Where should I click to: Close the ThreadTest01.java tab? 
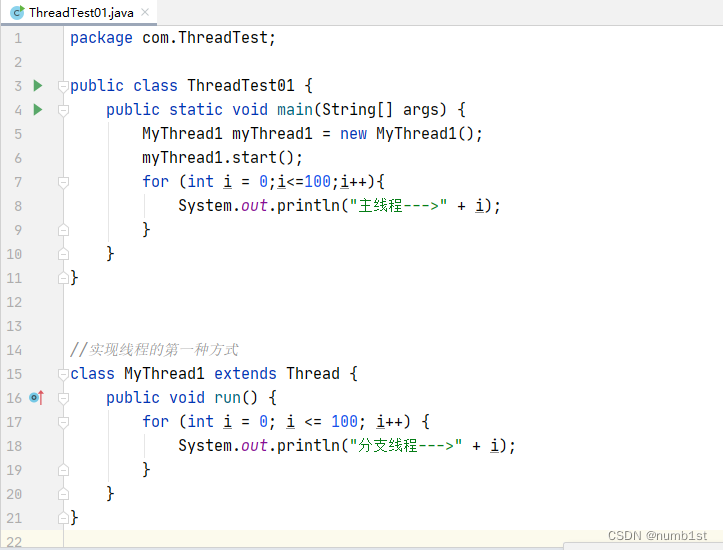pos(145,12)
